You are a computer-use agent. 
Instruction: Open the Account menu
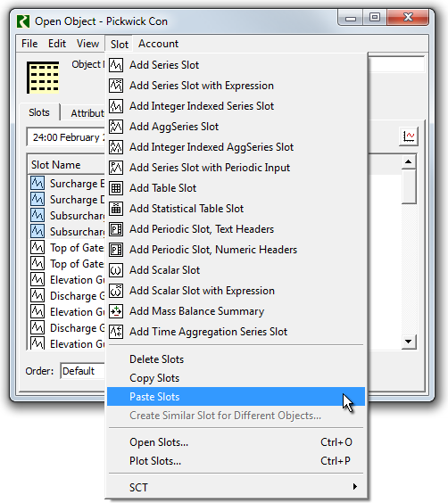pyautogui.click(x=158, y=44)
